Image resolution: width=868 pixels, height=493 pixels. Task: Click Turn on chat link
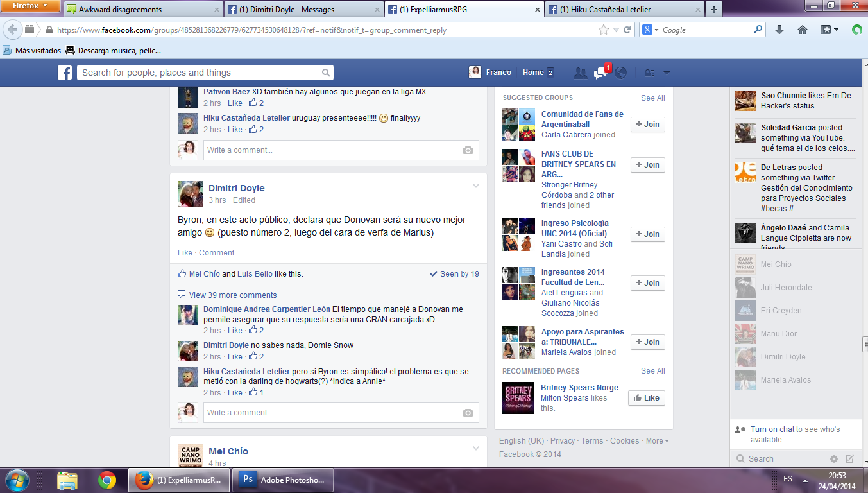772,429
